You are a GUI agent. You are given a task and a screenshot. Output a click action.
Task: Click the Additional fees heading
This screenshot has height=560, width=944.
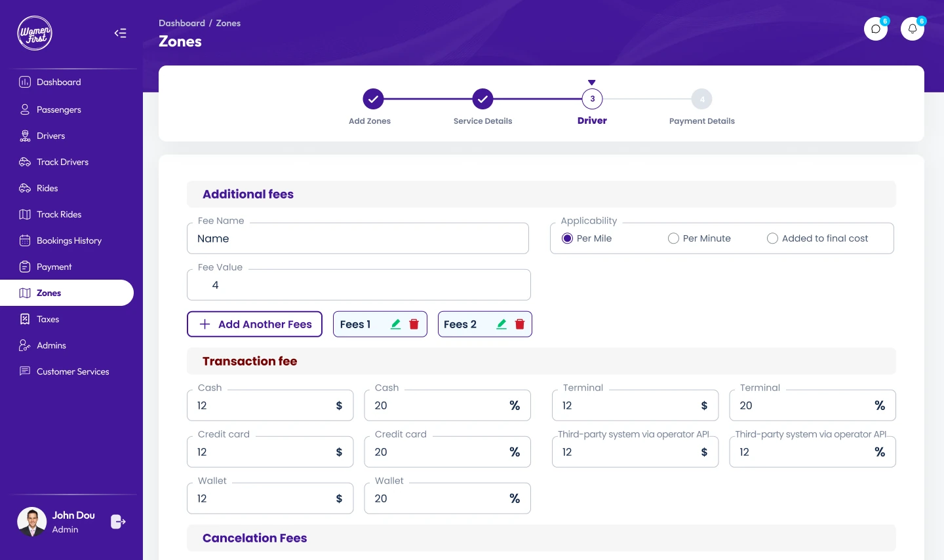pyautogui.click(x=248, y=194)
